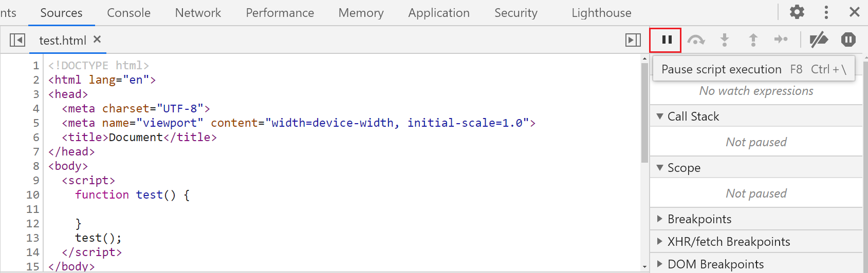This screenshot has height=273, width=868.
Task: Click the Step into function arrow
Action: (x=725, y=40)
